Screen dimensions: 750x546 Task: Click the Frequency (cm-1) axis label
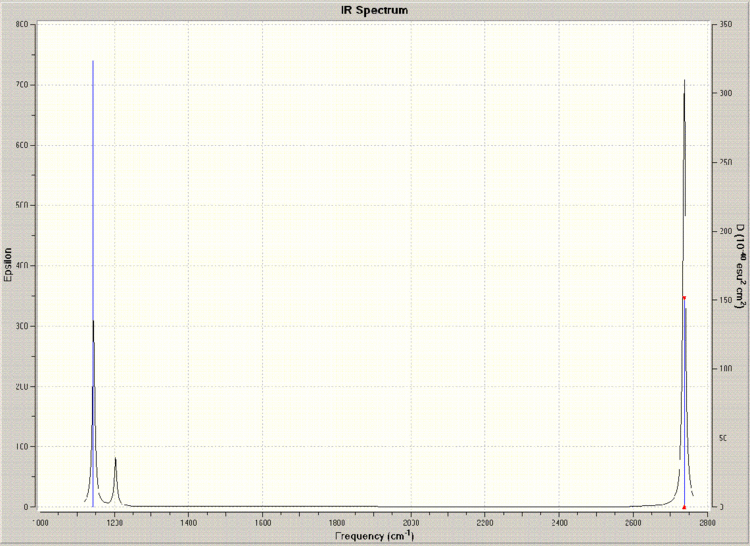(x=375, y=535)
